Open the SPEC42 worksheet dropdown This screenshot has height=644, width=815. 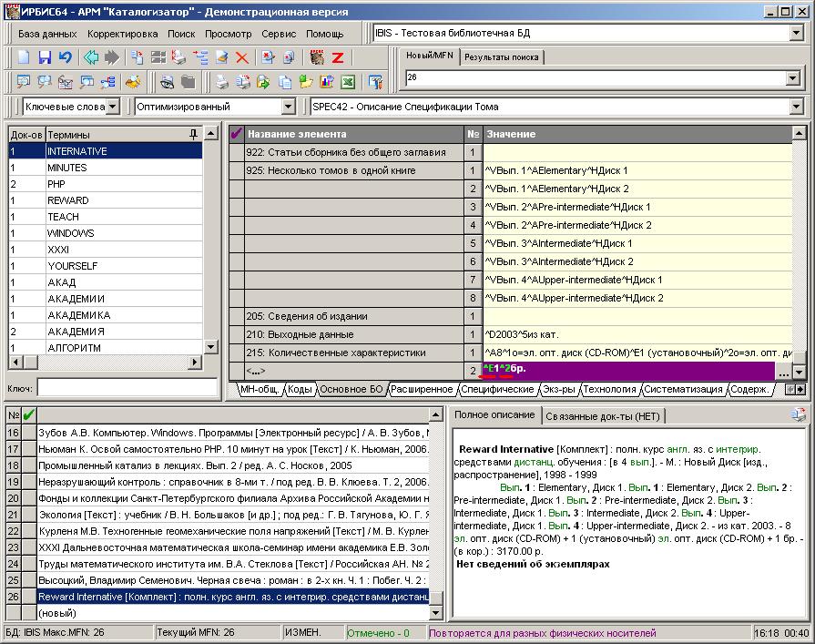point(797,107)
